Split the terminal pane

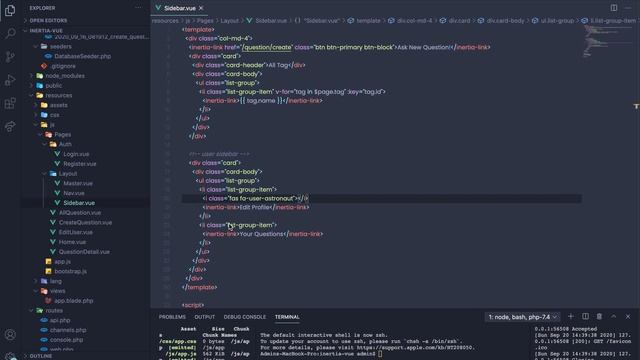click(x=585, y=316)
